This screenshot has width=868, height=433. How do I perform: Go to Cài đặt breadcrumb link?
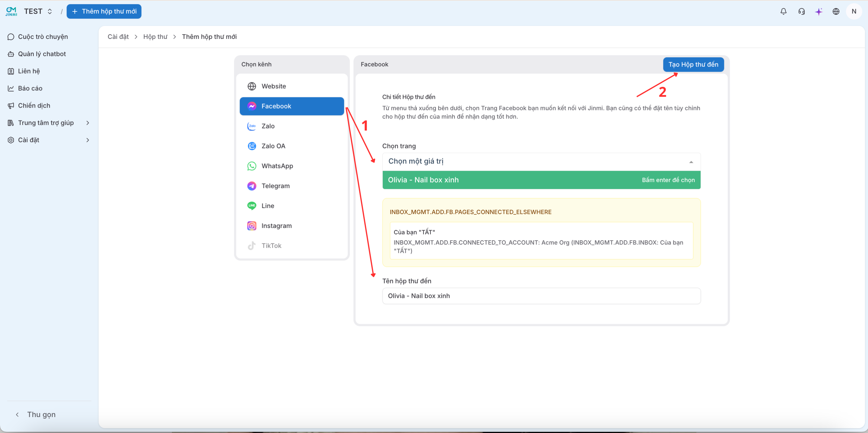(118, 37)
